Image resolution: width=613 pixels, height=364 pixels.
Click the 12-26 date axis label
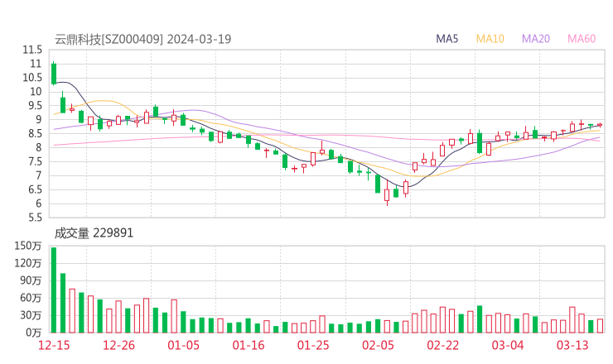tap(118, 345)
